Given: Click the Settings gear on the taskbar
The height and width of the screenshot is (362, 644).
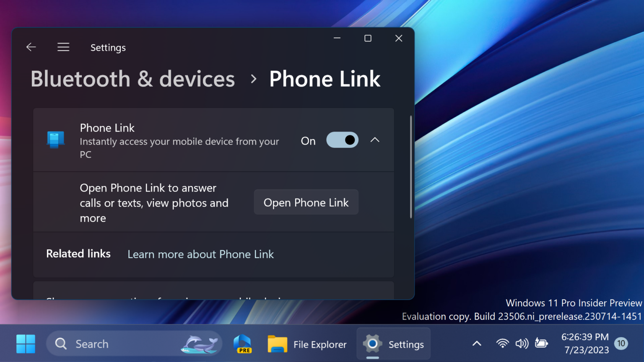Looking at the screenshot, I should pyautogui.click(x=372, y=344).
